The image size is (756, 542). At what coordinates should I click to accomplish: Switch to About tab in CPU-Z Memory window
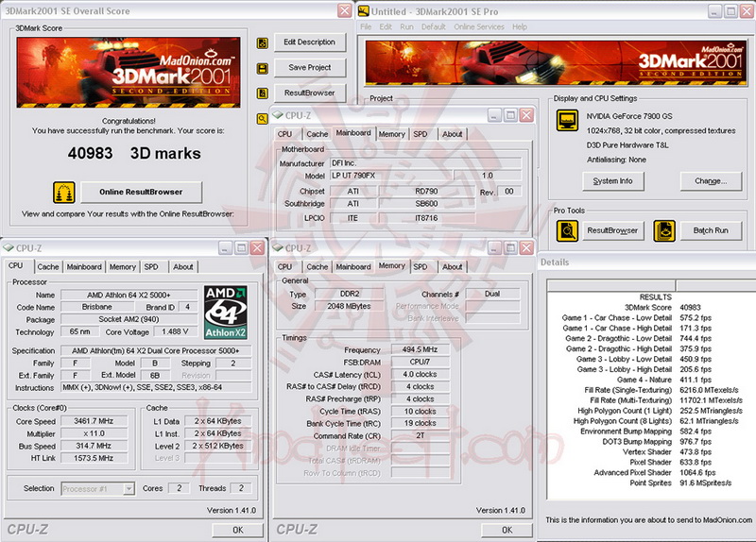[x=453, y=267]
